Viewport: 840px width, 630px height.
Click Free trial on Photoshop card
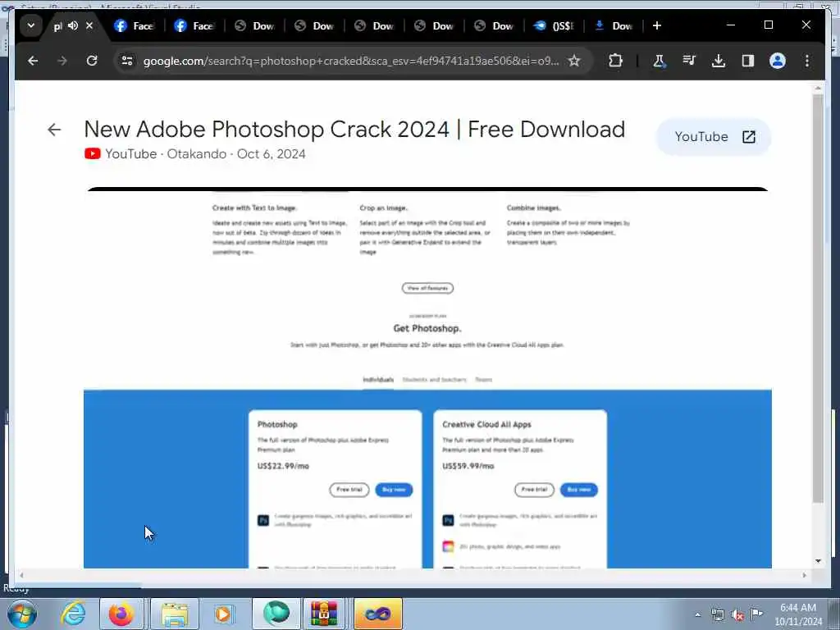pyautogui.click(x=349, y=490)
